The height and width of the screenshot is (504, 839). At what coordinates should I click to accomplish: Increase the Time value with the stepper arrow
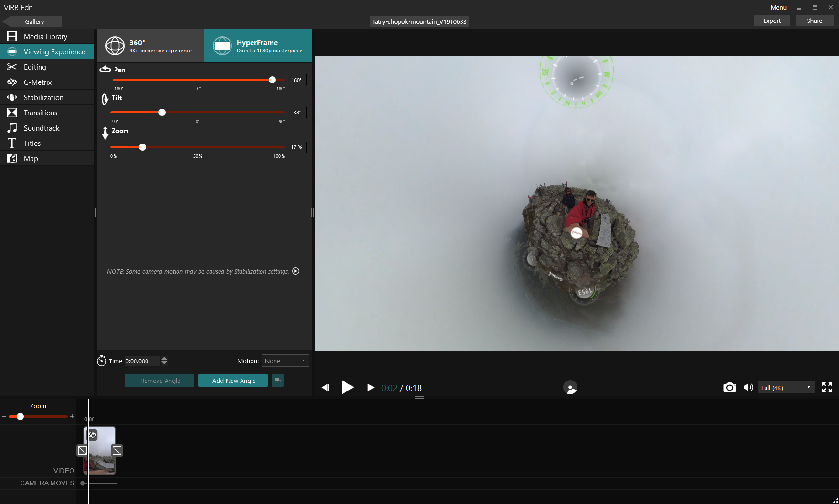tap(164, 358)
